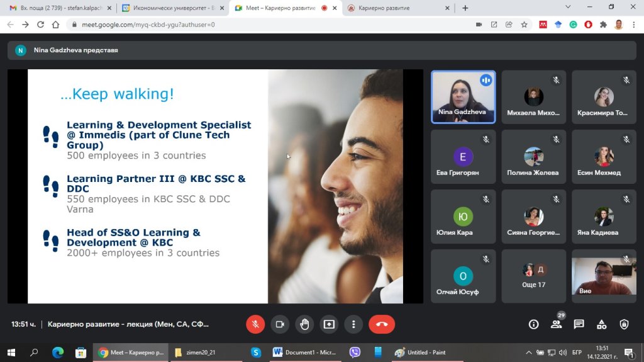
Task: Open the Windows Start menu
Action: coord(11,353)
